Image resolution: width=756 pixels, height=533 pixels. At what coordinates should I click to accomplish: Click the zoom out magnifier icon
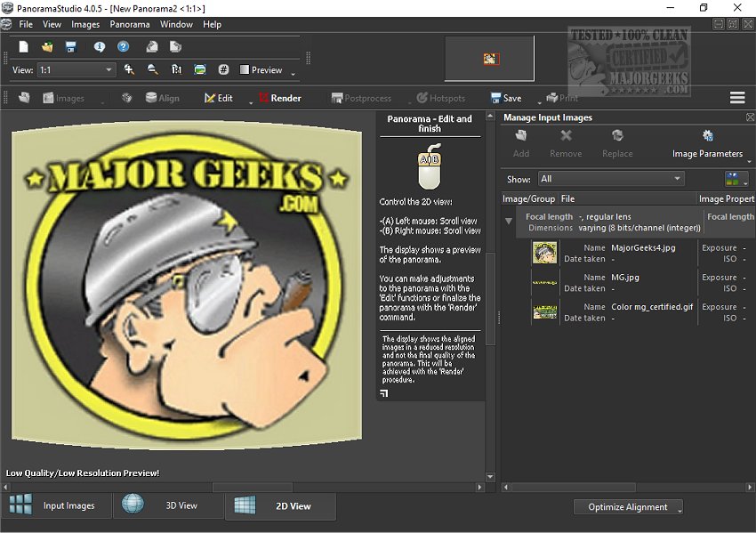point(153,69)
